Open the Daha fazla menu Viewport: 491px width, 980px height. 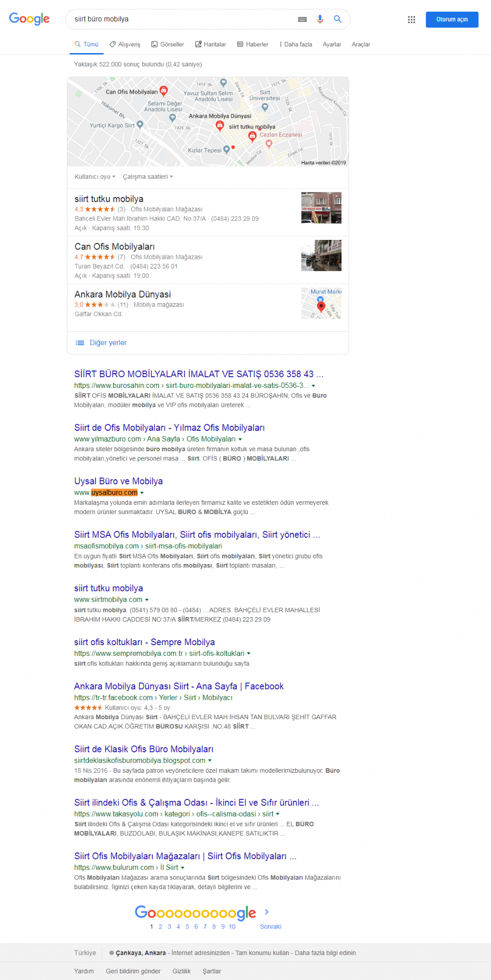tap(296, 44)
